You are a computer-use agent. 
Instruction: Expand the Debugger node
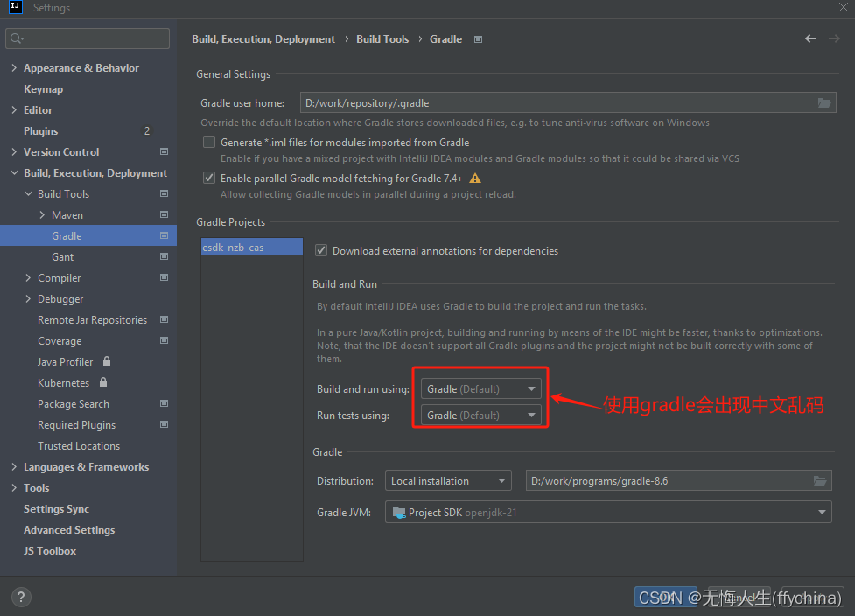[28, 298]
